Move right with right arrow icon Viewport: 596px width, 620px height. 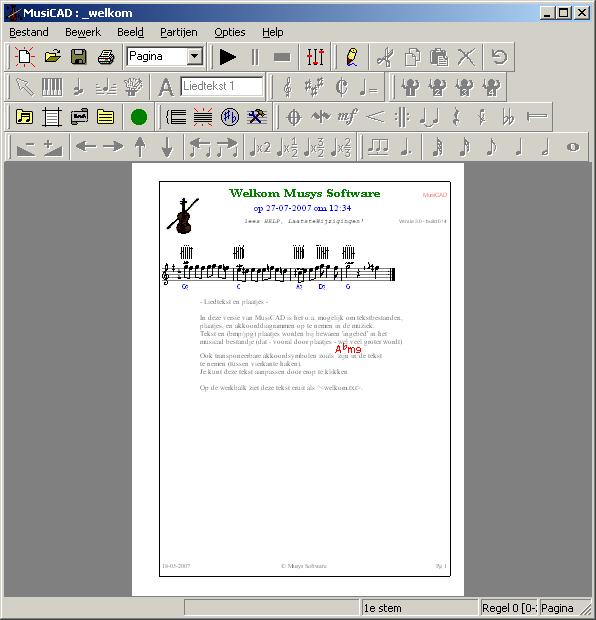(x=113, y=147)
